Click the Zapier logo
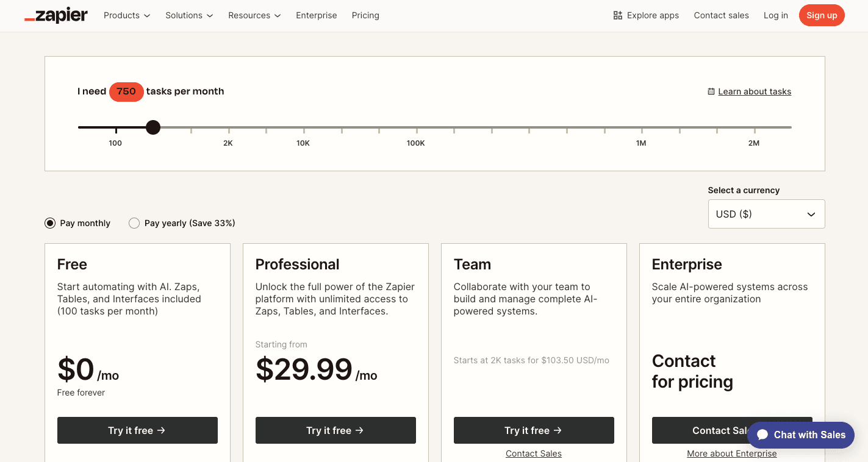The height and width of the screenshot is (462, 868). pos(56,15)
